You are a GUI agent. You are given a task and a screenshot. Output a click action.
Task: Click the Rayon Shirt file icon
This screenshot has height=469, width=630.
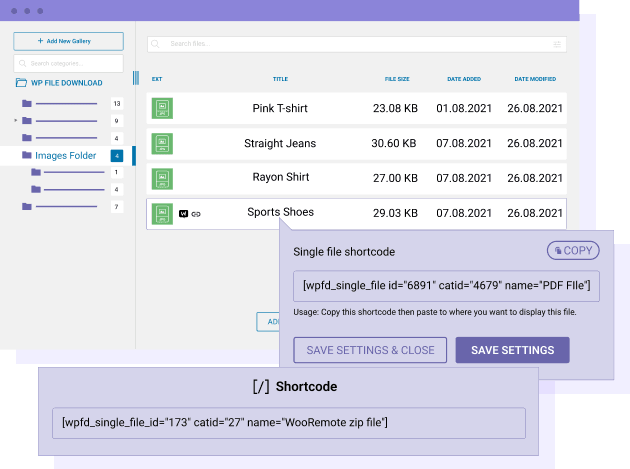[x=161, y=178]
